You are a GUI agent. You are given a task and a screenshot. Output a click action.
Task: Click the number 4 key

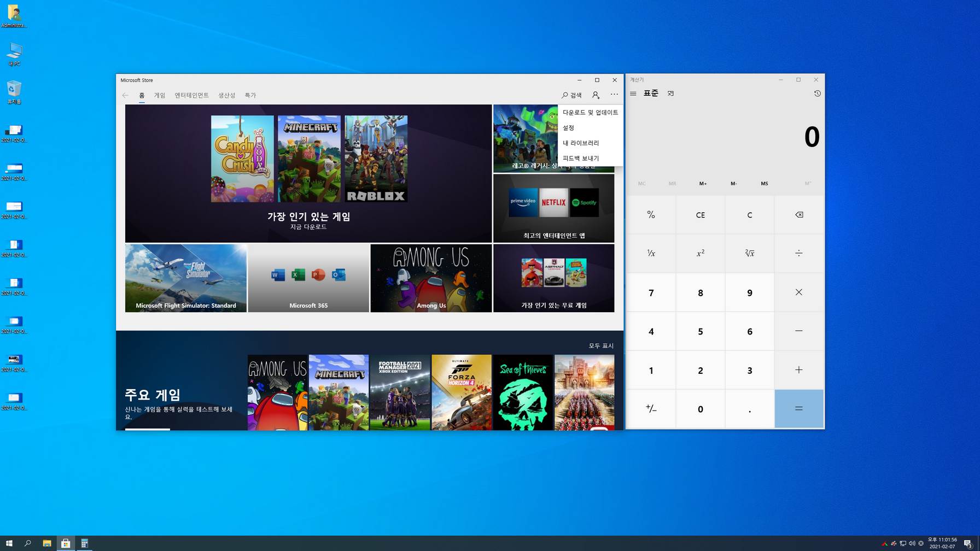[651, 331]
